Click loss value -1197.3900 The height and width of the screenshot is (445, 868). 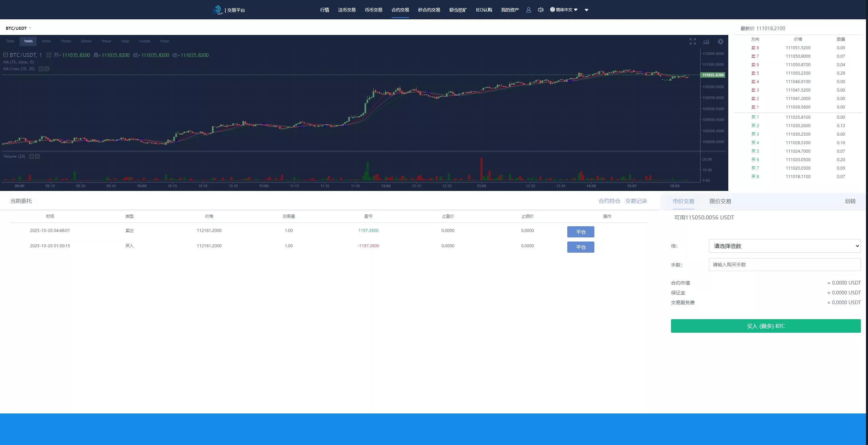(368, 246)
